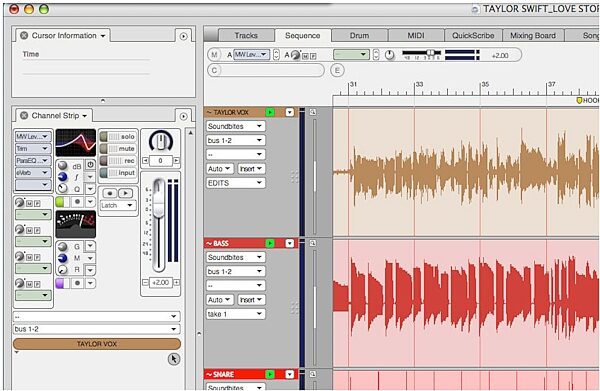Switch to the QuickScribe tab
The height and width of the screenshot is (391, 600).
tap(473, 36)
